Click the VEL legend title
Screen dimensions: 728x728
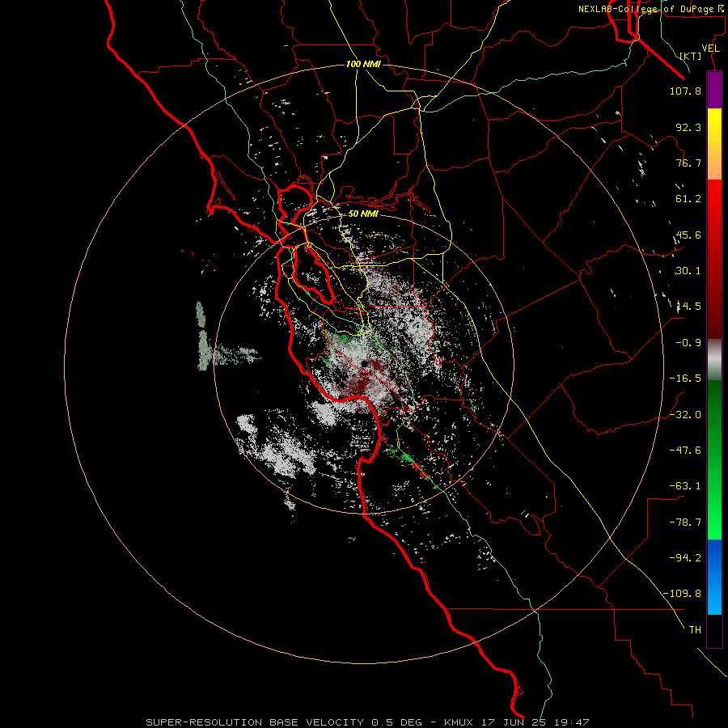(x=711, y=48)
